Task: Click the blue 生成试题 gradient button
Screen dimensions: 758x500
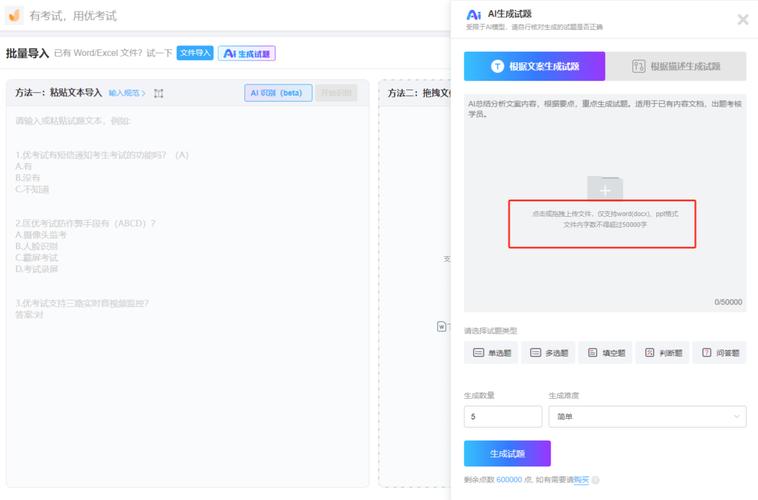Action: coord(507,454)
